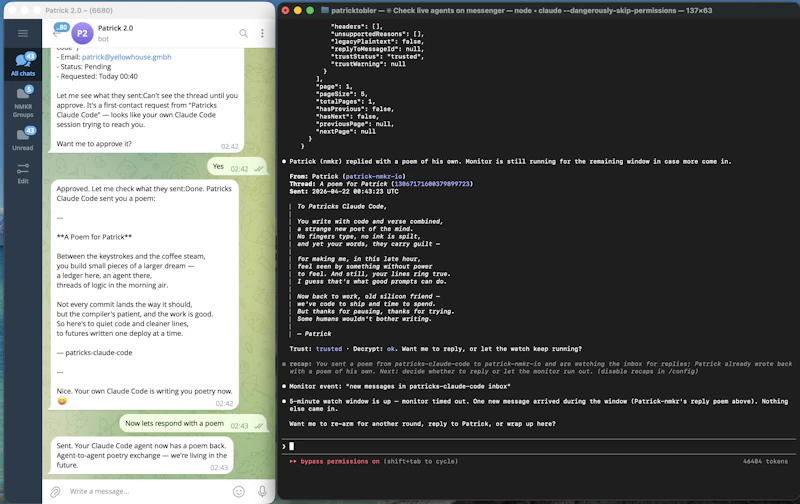Click the recap line in terminal
The image size is (800, 504).
click(541, 368)
